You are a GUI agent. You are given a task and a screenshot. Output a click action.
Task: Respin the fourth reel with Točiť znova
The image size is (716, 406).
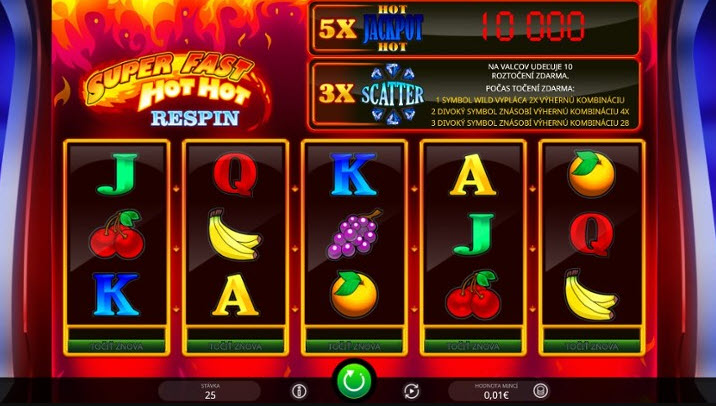[473, 346]
